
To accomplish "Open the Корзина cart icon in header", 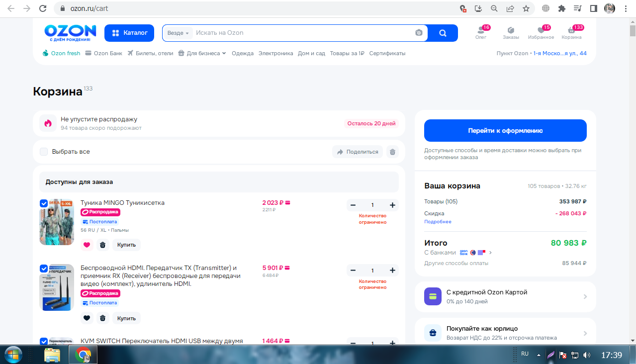I will pyautogui.click(x=571, y=33).
